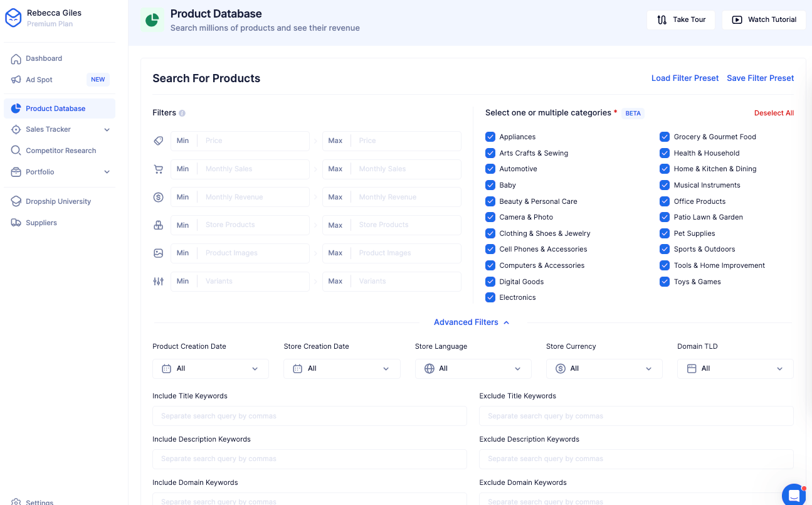Click the Settings gear icon
This screenshot has width=812, height=505.
pos(16,502)
